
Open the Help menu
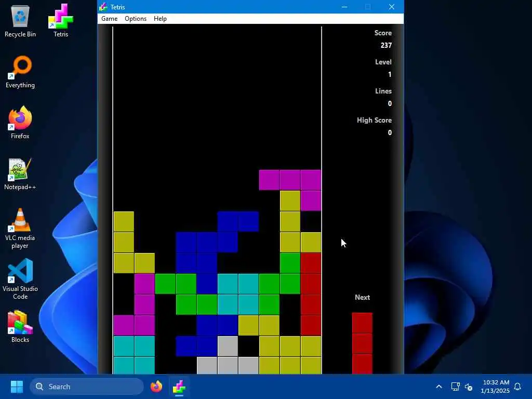coord(160,19)
